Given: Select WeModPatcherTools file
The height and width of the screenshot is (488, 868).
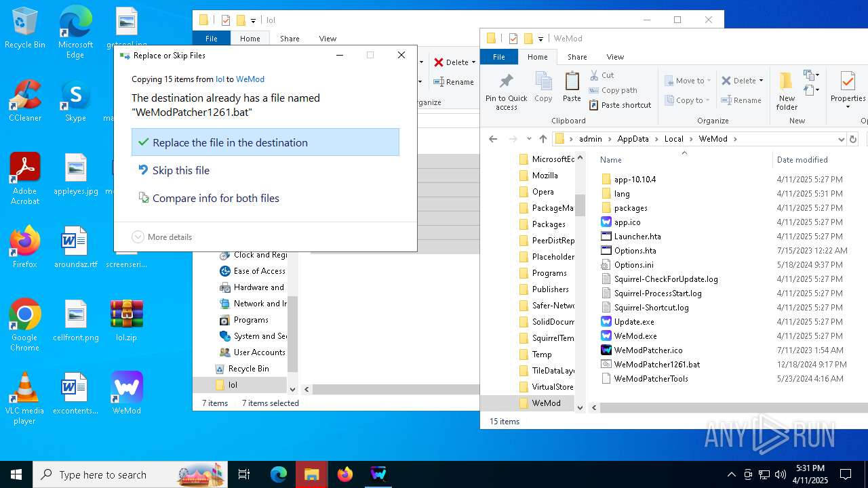Looking at the screenshot, I should pos(651,379).
